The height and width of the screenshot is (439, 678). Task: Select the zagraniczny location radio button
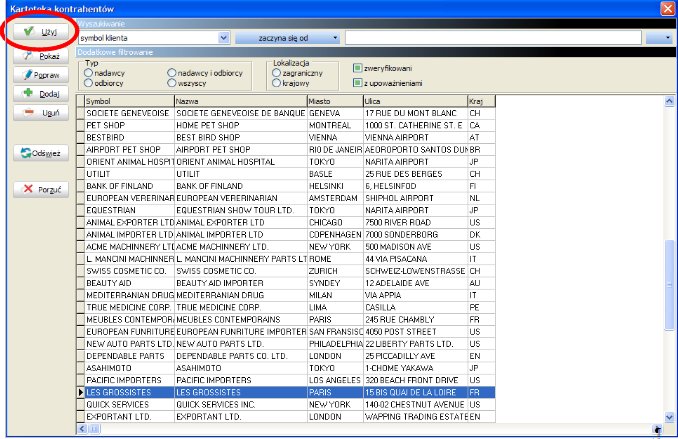[x=277, y=73]
